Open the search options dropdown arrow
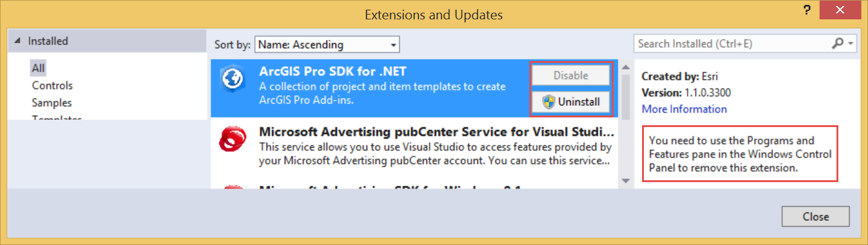The width and height of the screenshot is (868, 245). pyautogui.click(x=851, y=44)
